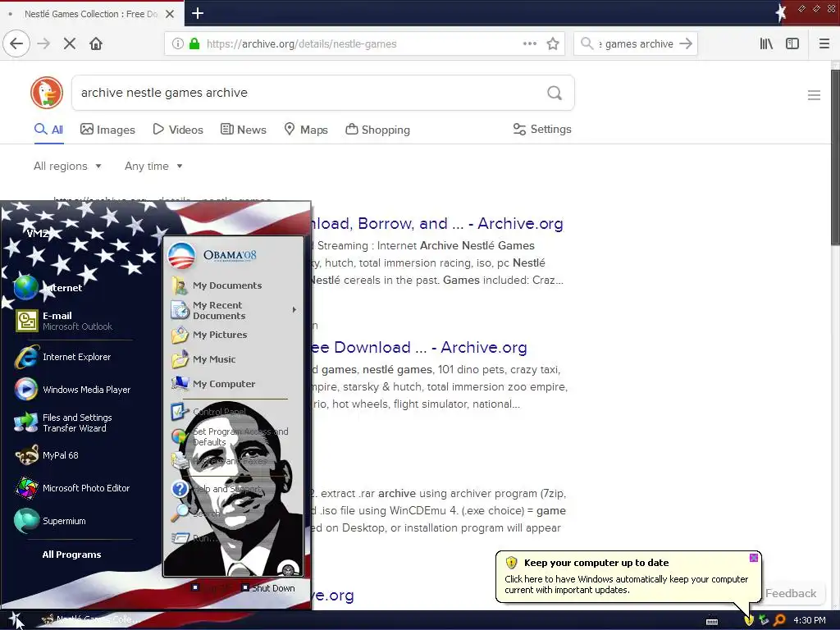Click the Keep your computer up to date balloon

coord(628,577)
